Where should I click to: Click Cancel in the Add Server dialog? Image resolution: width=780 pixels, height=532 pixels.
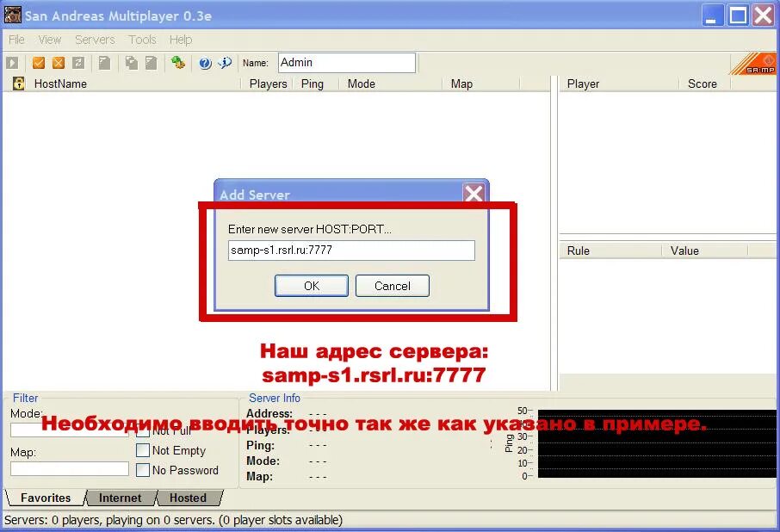[393, 286]
